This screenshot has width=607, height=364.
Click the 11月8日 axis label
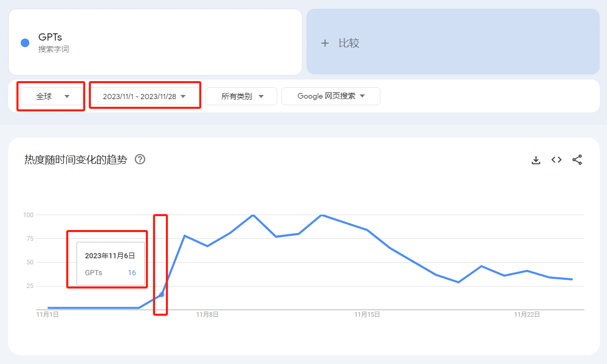(x=207, y=315)
